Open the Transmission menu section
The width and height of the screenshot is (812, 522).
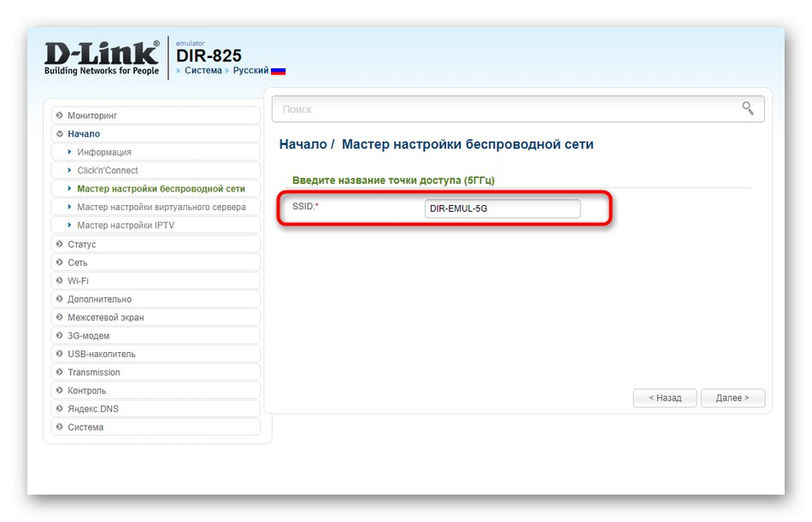pyautogui.click(x=156, y=372)
